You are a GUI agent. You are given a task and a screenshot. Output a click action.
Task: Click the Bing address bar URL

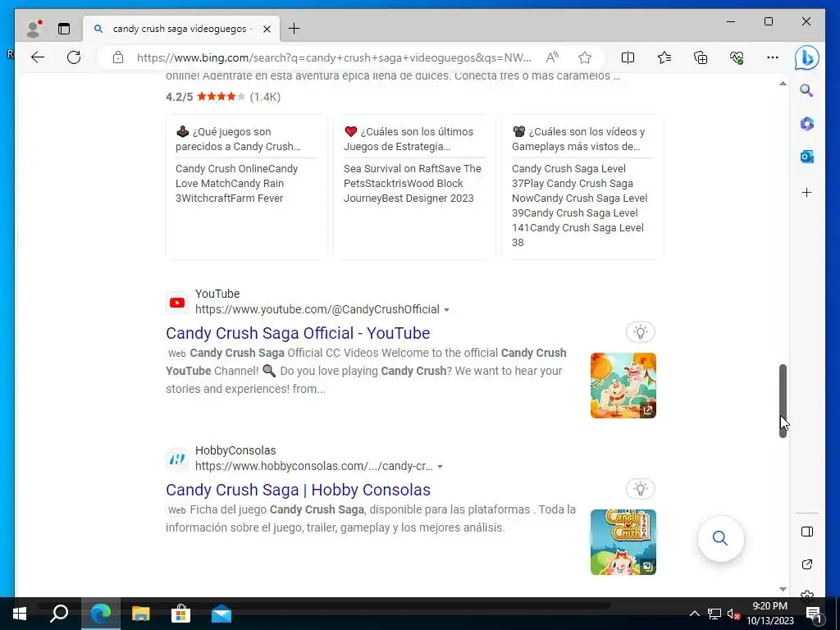point(334,57)
